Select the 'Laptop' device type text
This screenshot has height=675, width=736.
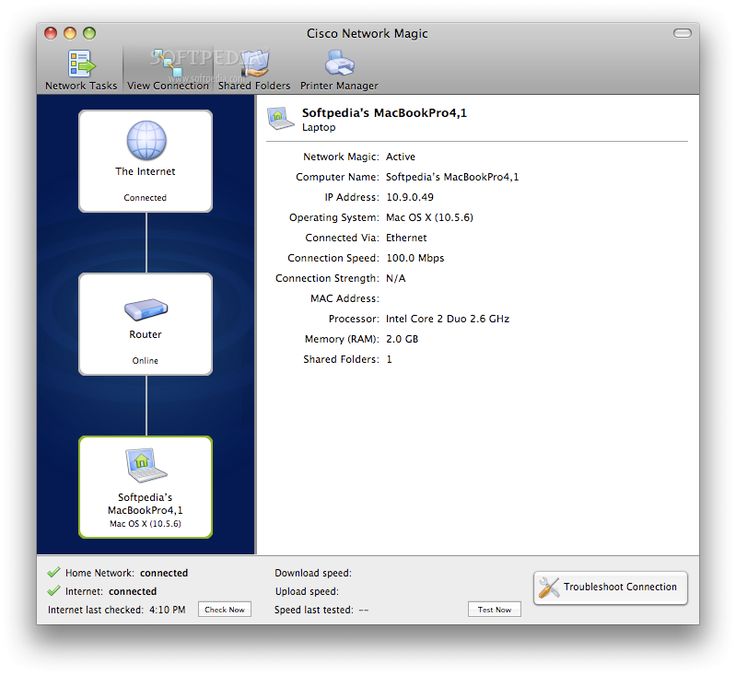[x=319, y=128]
